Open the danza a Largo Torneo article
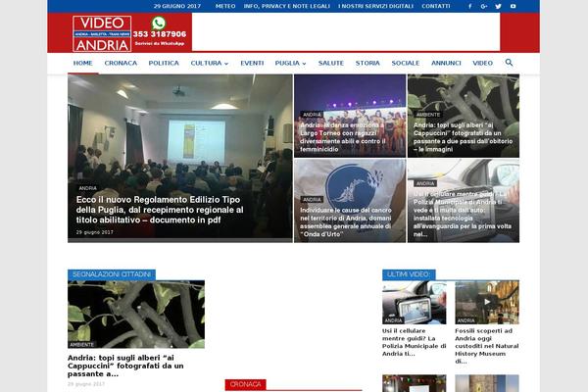Image resolution: width=588 pixels, height=392 pixels. tap(343, 137)
